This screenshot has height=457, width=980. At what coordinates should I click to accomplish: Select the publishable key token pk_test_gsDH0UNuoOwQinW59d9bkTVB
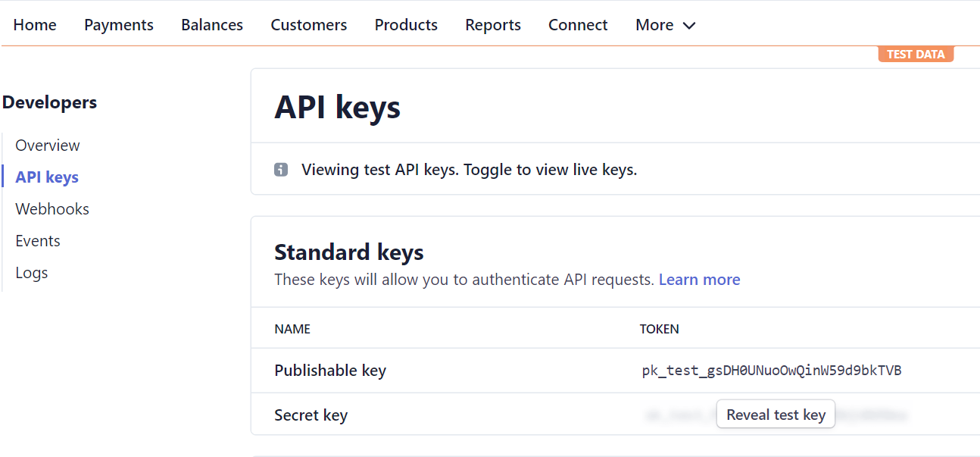tap(772, 371)
